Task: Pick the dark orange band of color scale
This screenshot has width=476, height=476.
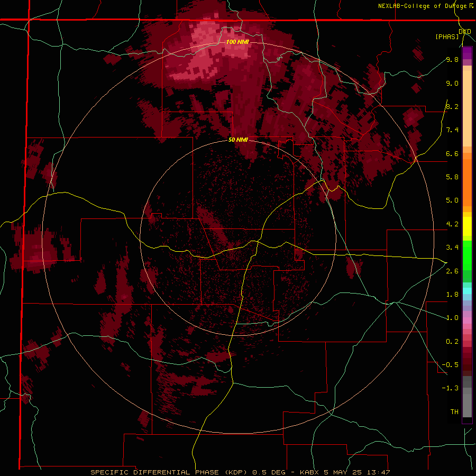Action: [x=467, y=183]
